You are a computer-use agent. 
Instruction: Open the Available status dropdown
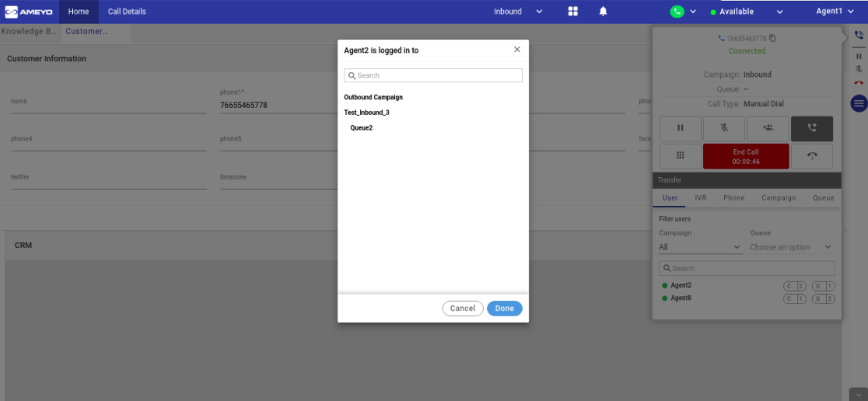click(747, 12)
